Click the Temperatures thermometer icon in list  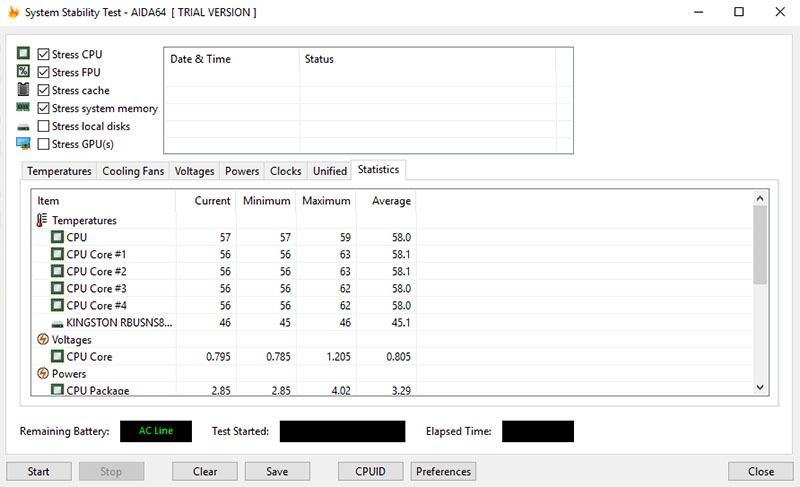point(42,220)
